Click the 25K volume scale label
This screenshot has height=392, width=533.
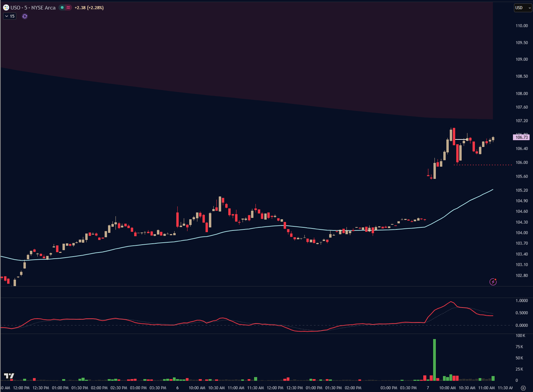point(519,369)
